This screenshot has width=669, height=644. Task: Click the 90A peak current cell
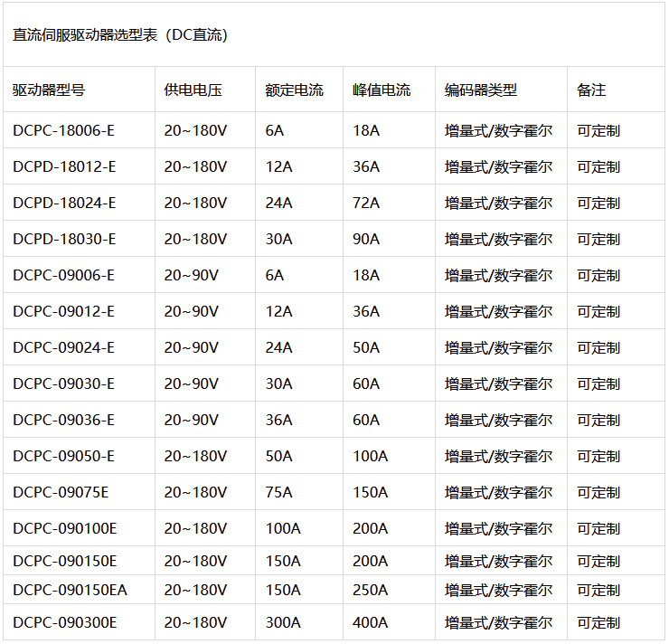[366, 239]
